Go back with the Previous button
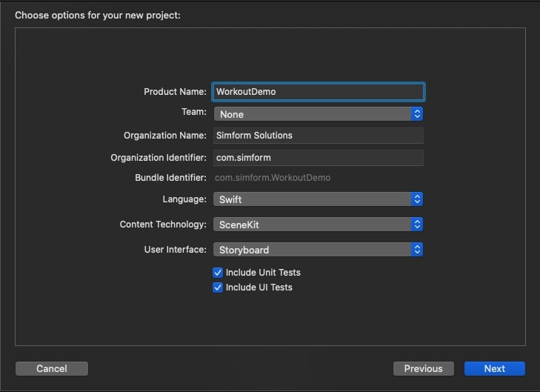The image size is (540, 392). click(x=423, y=368)
